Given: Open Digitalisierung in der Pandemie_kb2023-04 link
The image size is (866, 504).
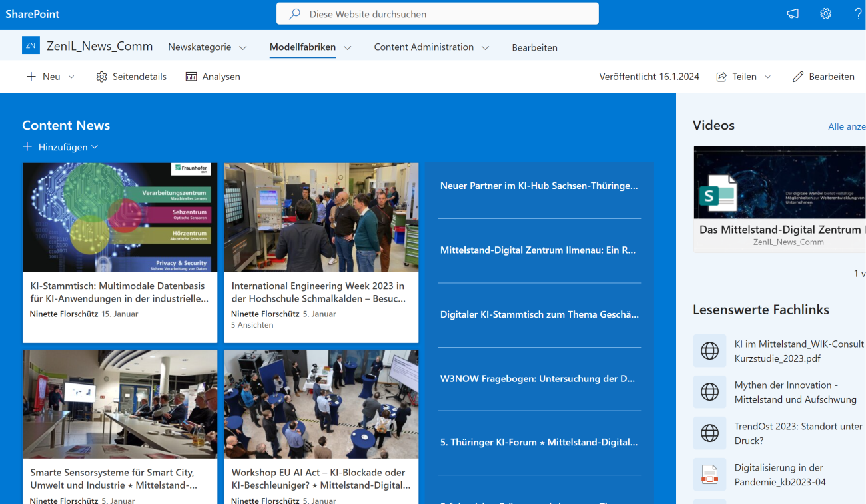Looking at the screenshot, I should (x=780, y=475).
